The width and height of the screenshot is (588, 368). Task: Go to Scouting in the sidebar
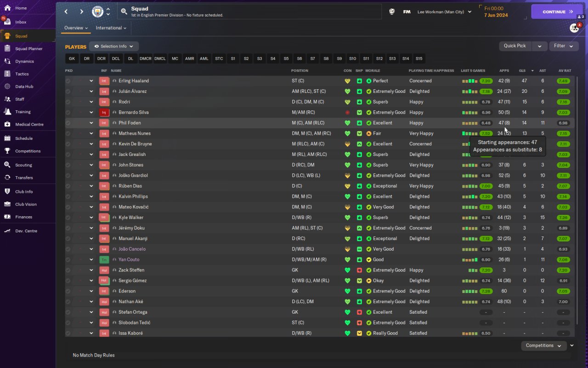(x=23, y=165)
